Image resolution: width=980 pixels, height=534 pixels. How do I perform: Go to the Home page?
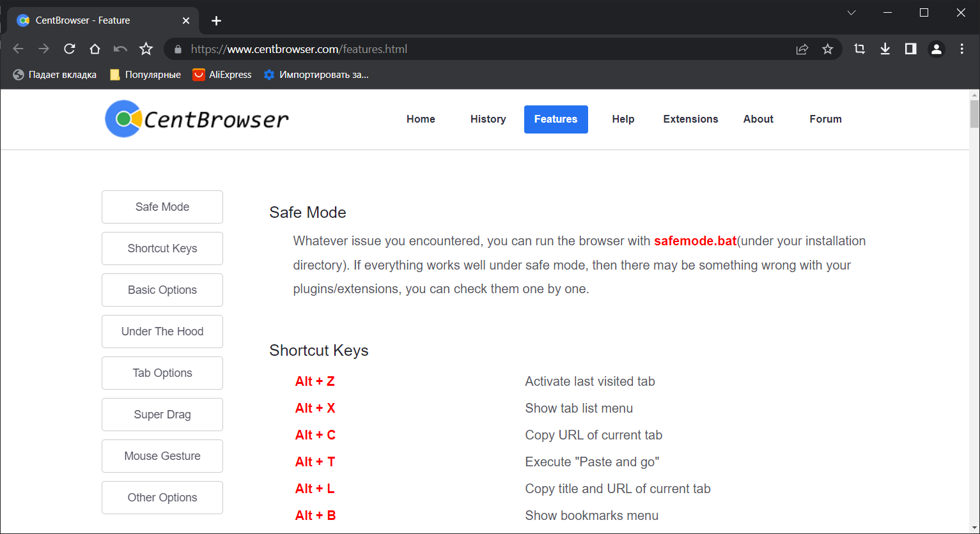(421, 119)
